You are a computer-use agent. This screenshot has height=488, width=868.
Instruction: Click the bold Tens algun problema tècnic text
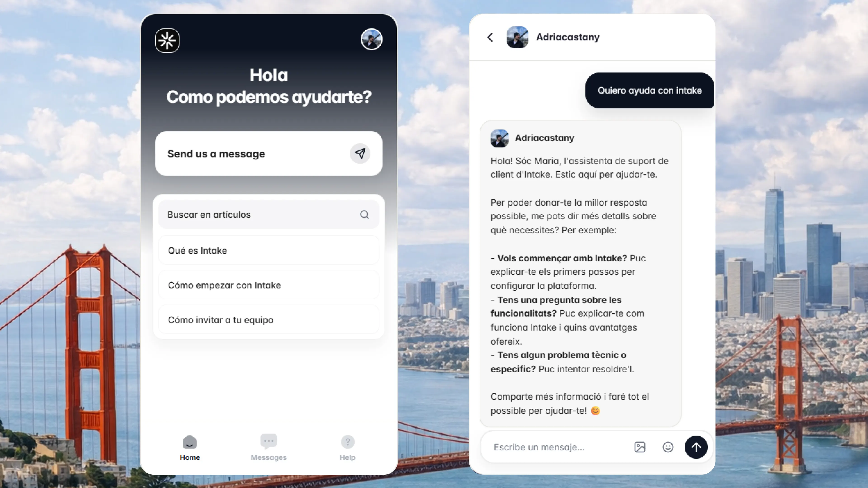558,362
